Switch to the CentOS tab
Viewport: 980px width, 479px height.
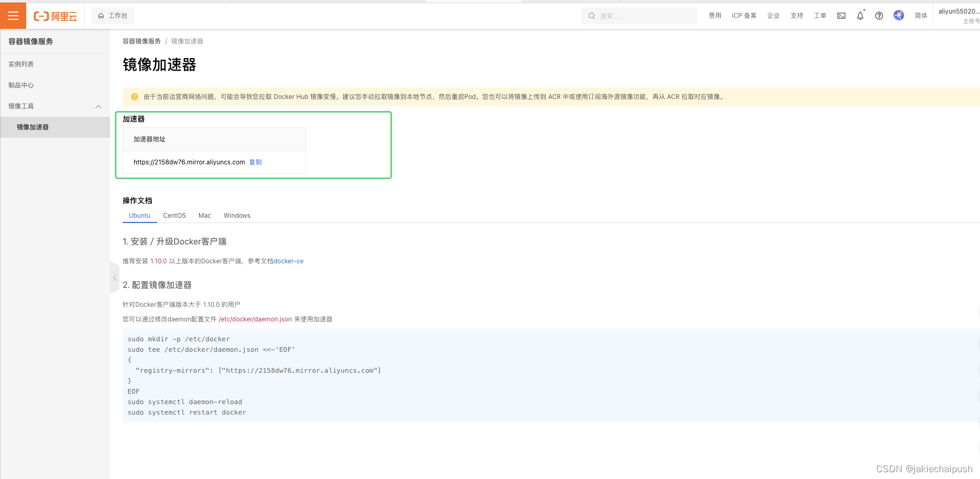[x=174, y=216]
